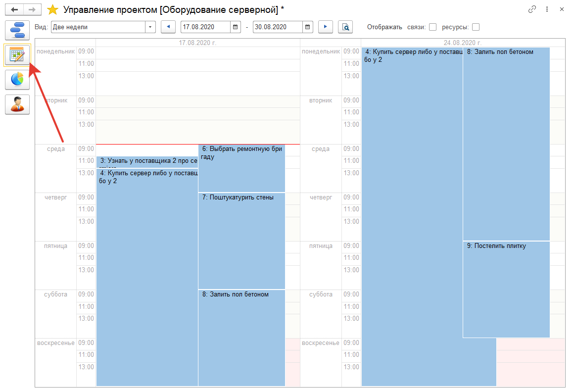Enable the 'ресурсы' checkbox

coord(476,27)
